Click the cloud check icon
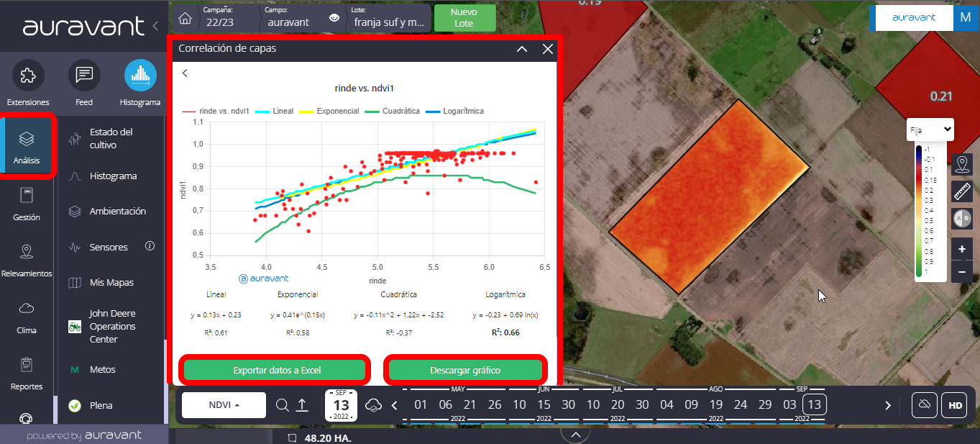980x444 pixels. pyautogui.click(x=373, y=405)
